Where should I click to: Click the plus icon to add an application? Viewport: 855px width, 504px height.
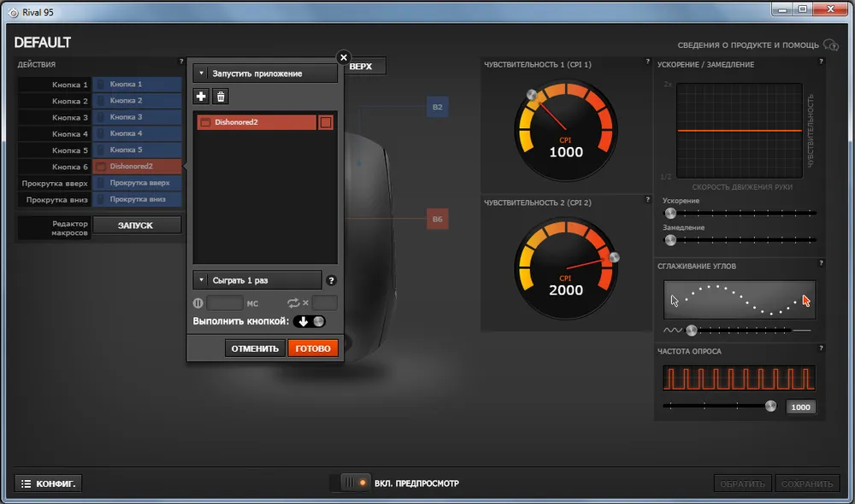click(x=202, y=97)
